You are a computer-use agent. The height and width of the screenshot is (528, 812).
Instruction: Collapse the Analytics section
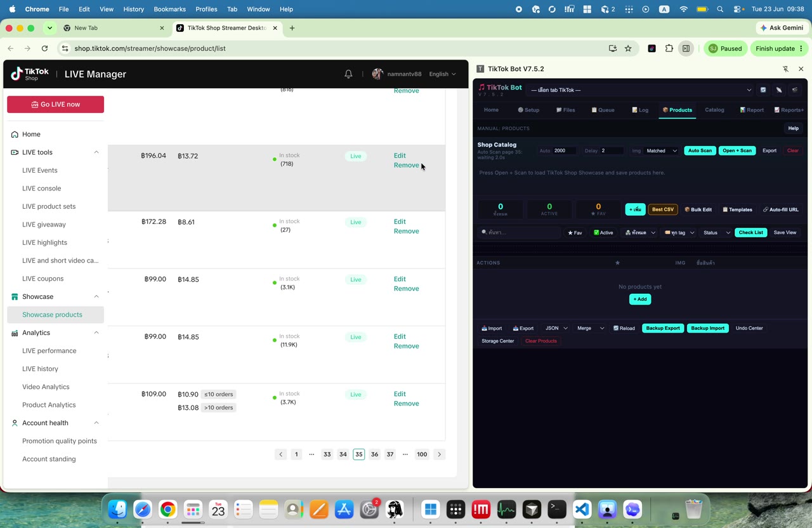96,333
